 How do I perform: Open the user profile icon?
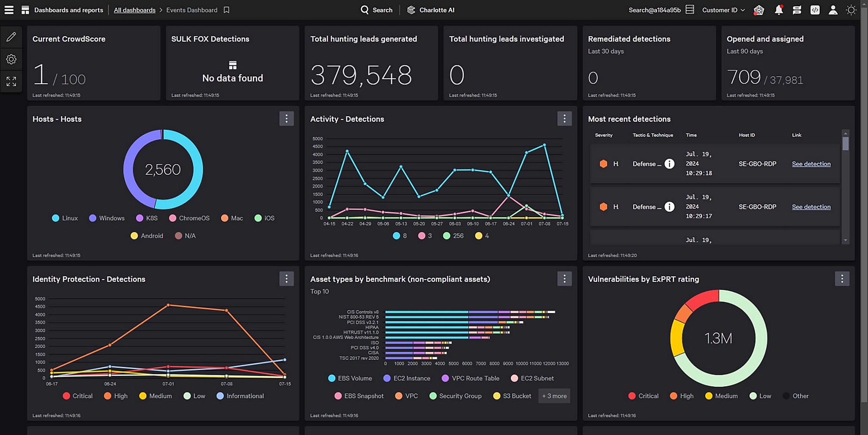tap(833, 10)
